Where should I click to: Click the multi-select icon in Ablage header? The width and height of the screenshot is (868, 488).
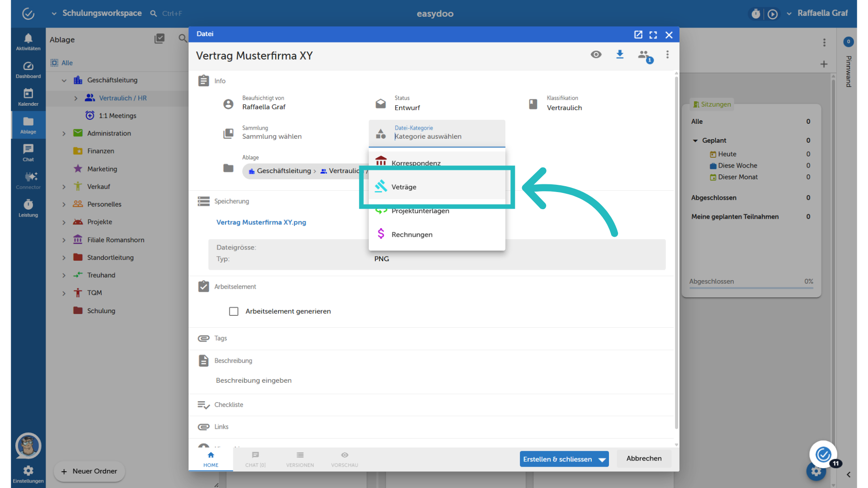click(159, 39)
